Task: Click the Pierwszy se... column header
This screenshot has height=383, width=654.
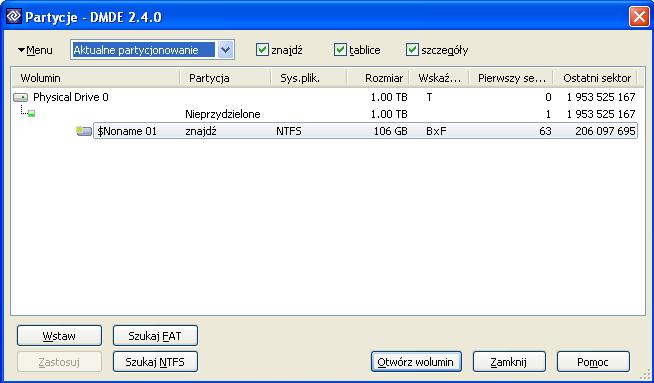Action: 511,78
